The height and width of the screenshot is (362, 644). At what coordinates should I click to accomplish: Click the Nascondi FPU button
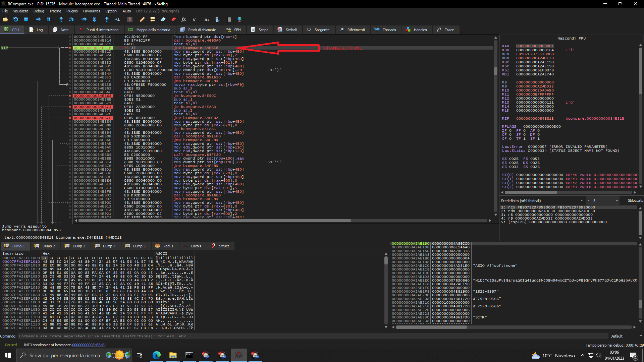point(571,38)
